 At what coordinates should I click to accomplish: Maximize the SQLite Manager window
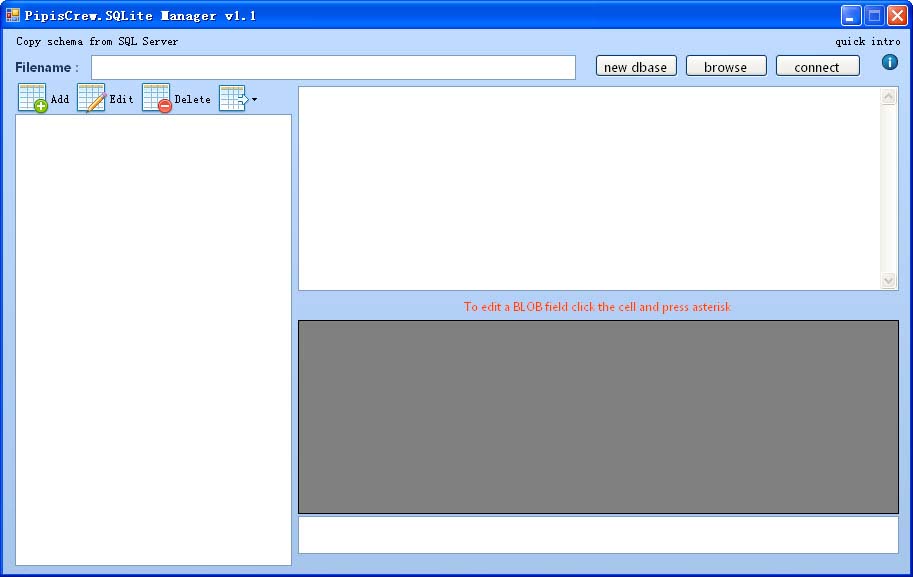(874, 15)
